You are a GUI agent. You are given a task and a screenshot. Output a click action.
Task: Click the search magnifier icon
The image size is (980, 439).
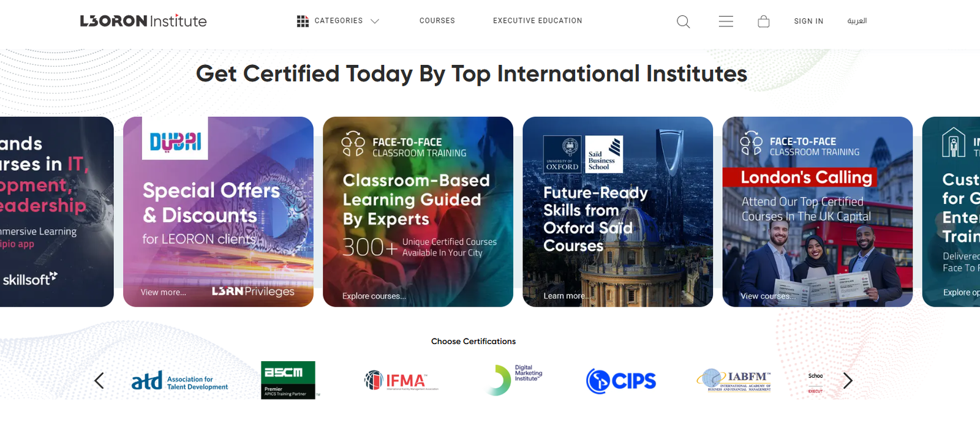[x=683, y=22]
